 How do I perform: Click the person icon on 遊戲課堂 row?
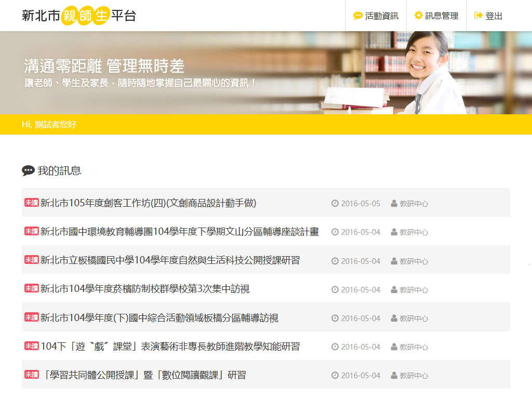click(394, 347)
